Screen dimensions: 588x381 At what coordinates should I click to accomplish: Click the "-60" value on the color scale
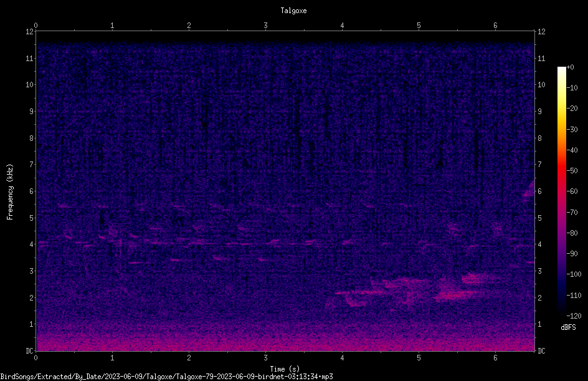(x=572, y=191)
